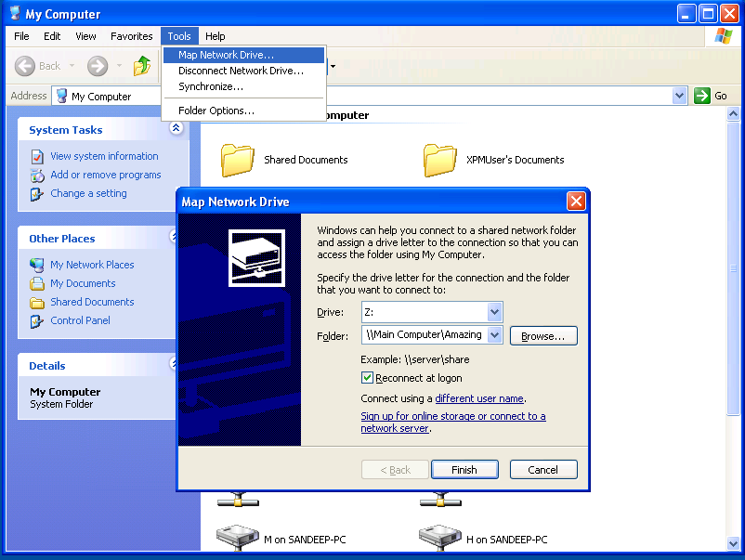Screen dimensions: 745x560
Task: Choose Map Network Drive menu entry
Action: point(243,55)
